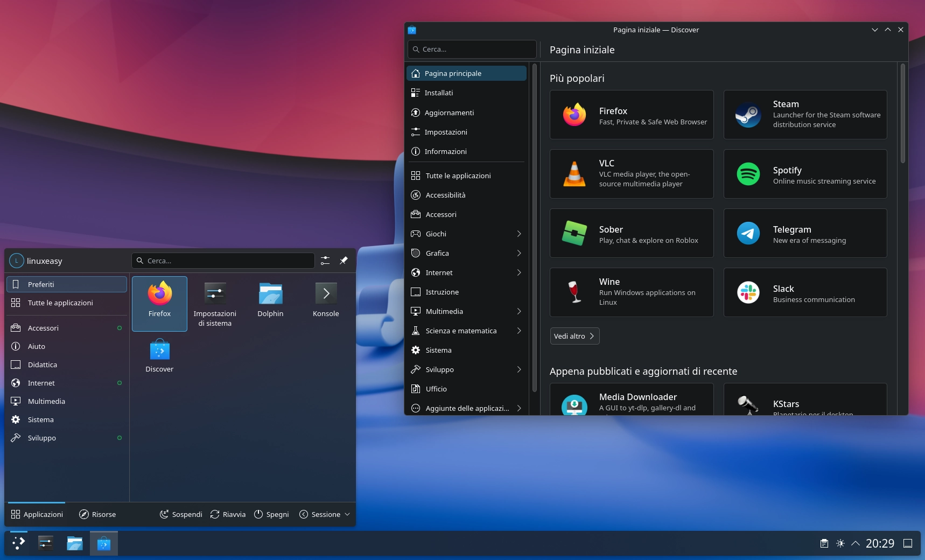This screenshot has width=925, height=560.
Task: Click the 20:29 clock
Action: pos(880,543)
